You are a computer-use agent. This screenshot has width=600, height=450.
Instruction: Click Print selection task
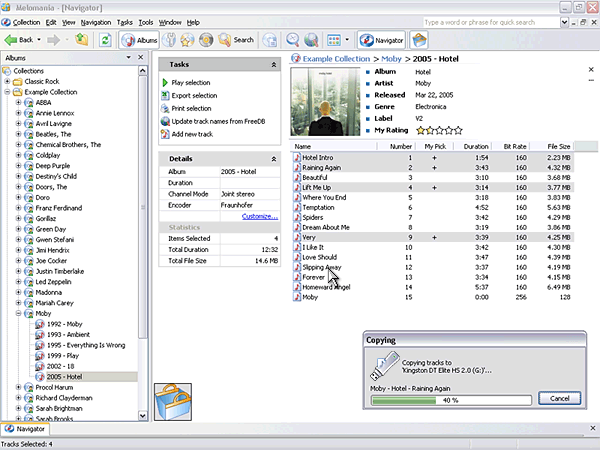pos(191,109)
